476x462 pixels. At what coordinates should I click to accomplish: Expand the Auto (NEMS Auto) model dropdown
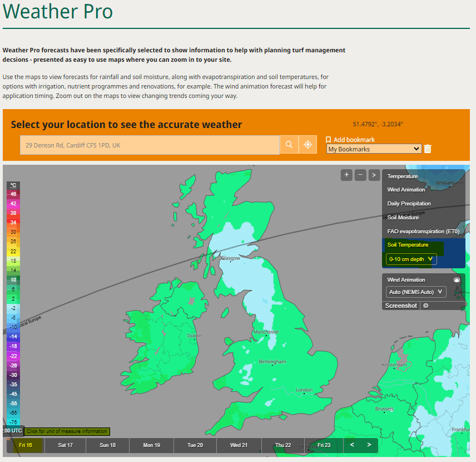[x=416, y=292]
